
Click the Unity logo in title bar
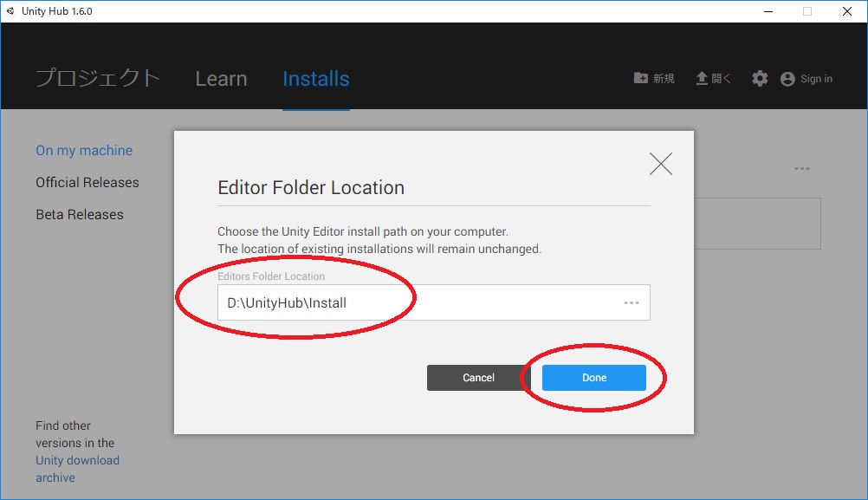10,11
